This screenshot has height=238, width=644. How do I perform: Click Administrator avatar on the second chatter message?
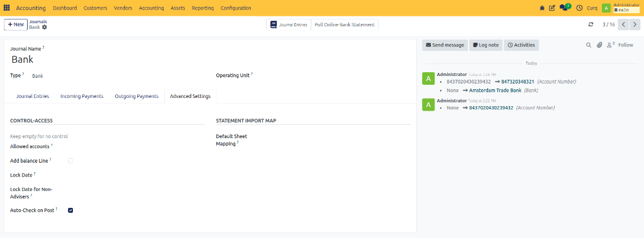click(x=428, y=105)
